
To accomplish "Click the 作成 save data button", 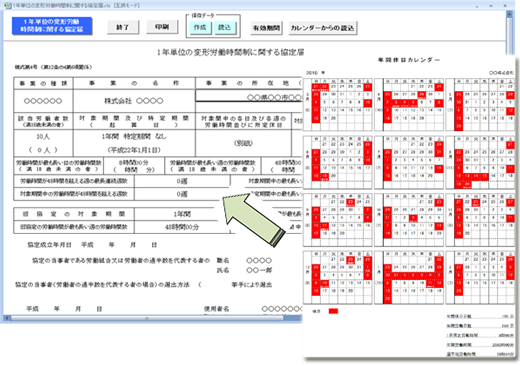I will pos(200,28).
